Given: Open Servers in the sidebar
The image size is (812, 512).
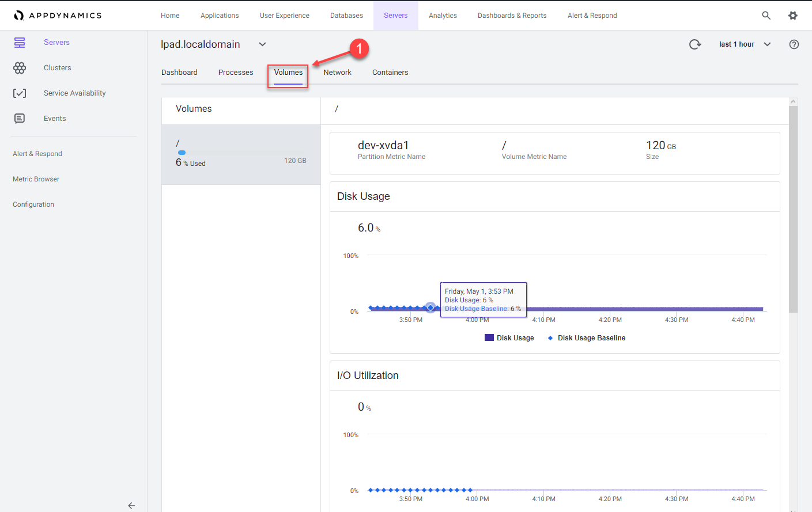Looking at the screenshot, I should pyautogui.click(x=56, y=43).
